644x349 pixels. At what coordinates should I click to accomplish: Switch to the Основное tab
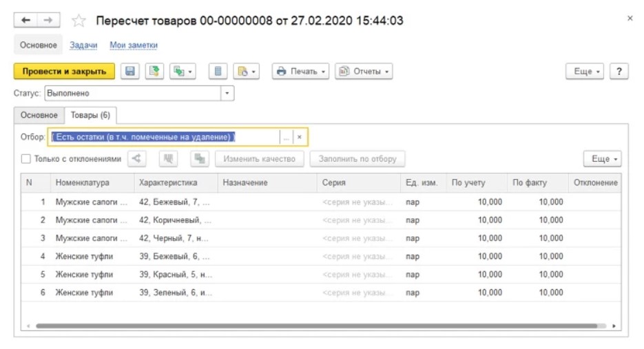click(39, 115)
